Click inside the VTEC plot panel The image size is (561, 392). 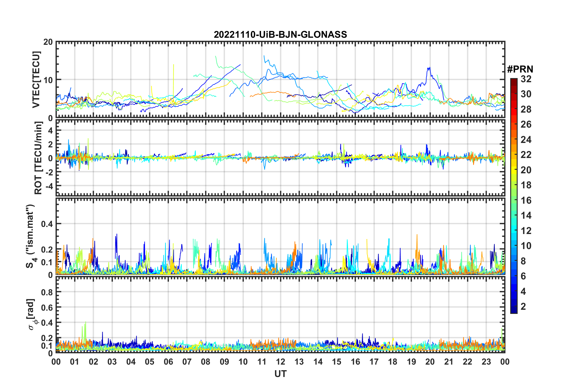(x=280, y=80)
